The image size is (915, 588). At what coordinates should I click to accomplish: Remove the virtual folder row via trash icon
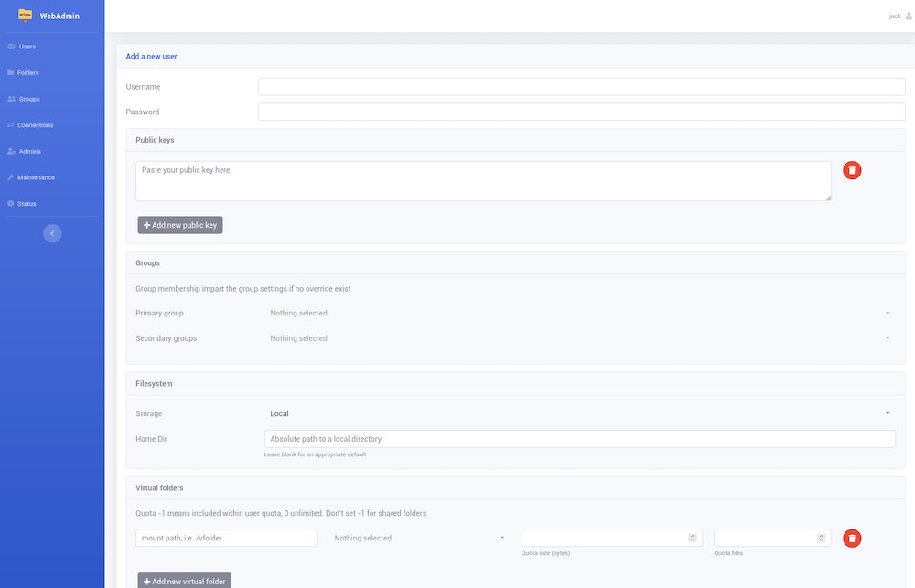click(852, 538)
